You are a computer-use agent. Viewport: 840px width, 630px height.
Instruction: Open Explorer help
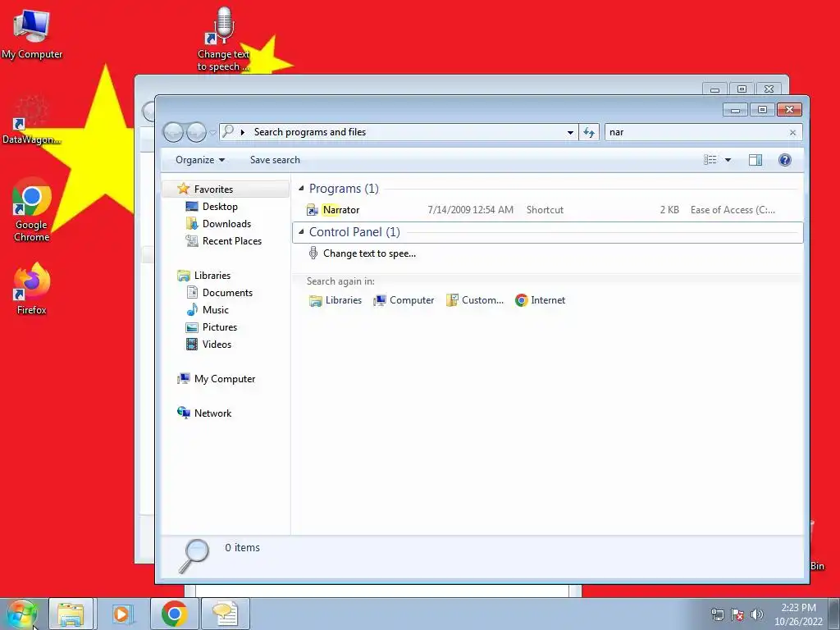(785, 160)
